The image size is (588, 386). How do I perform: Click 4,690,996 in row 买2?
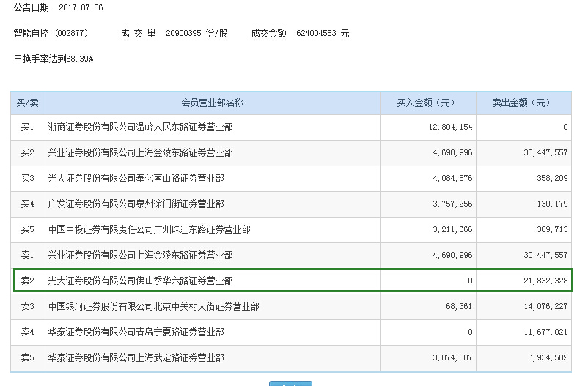coord(452,152)
